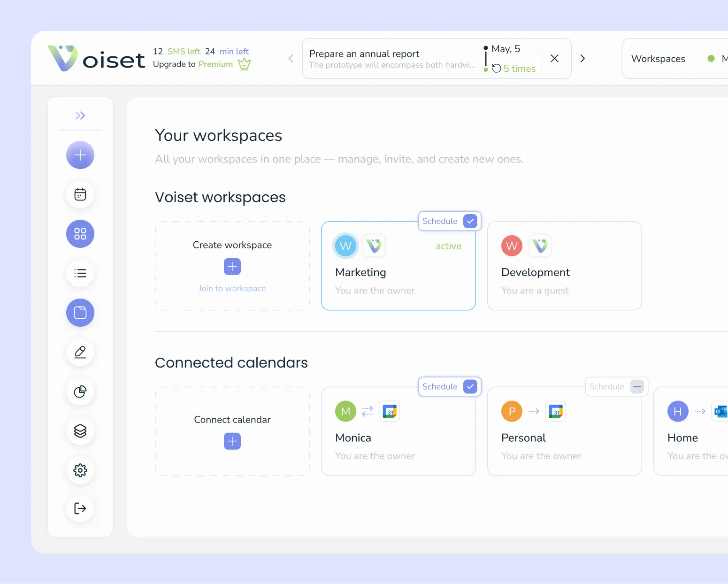
Task: Disable Schedule for the Marketing workspace
Action: (x=470, y=221)
